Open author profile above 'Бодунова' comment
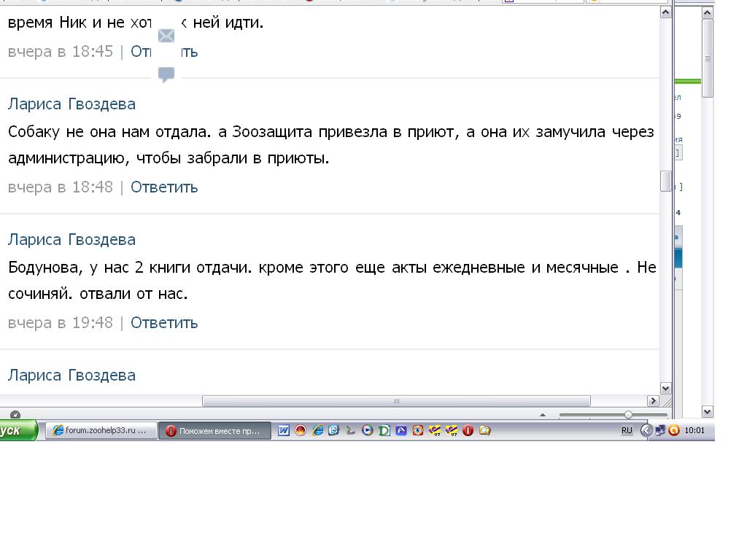Viewport: 747px width, 560px height. tap(71, 239)
